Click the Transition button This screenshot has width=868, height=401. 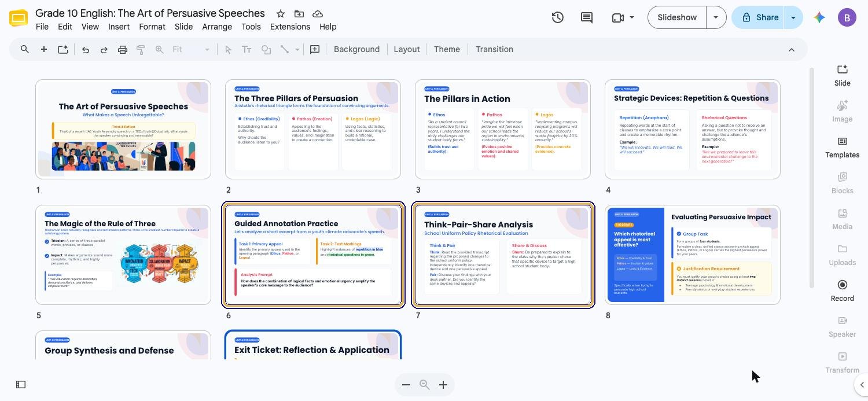click(x=494, y=49)
